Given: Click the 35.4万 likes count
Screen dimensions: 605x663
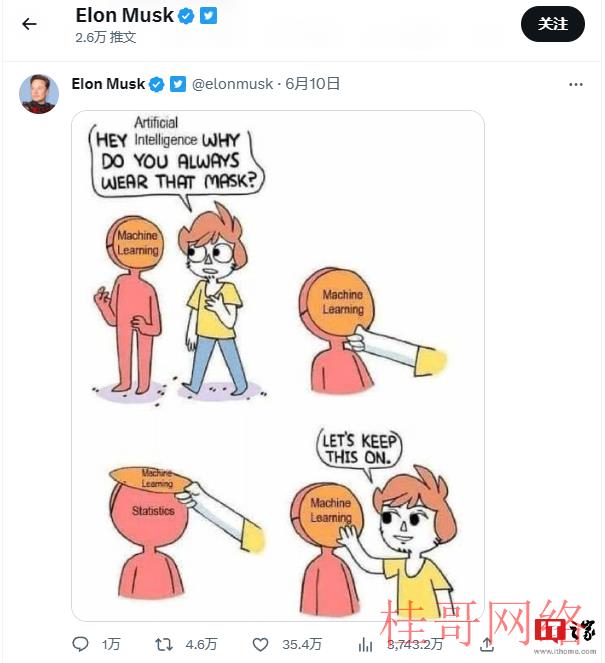Looking at the screenshot, I should [x=302, y=644].
